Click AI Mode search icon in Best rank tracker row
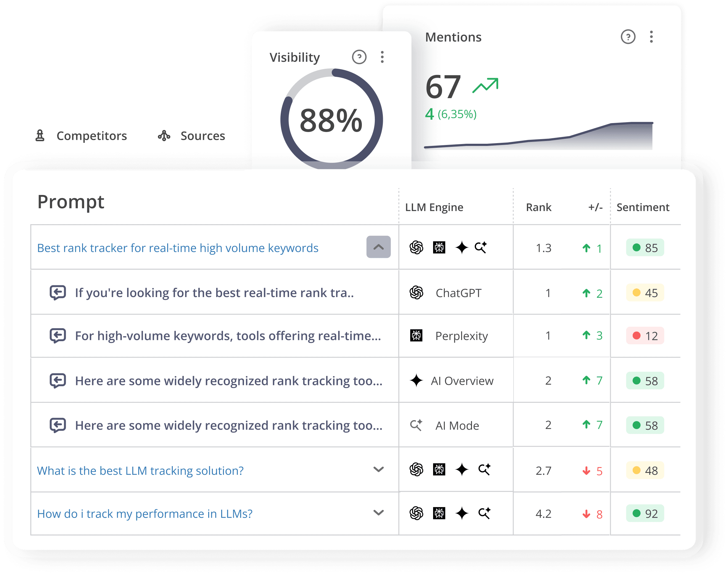728x575 pixels. pyautogui.click(x=481, y=247)
